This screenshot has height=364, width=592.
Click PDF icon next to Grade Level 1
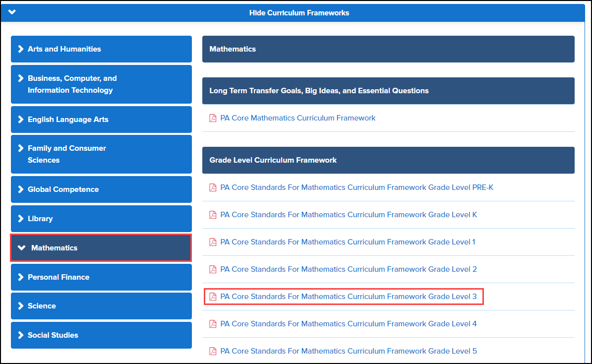click(213, 242)
